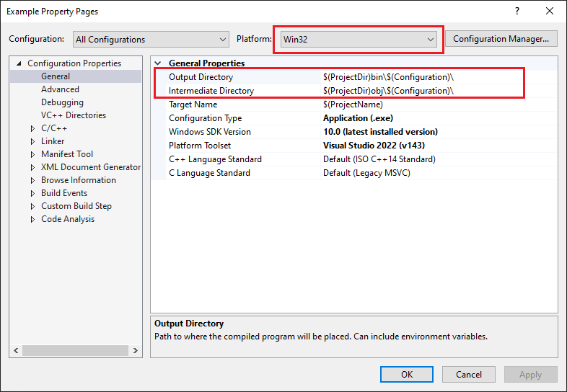Collapse the Configuration Properties tree node
The height and width of the screenshot is (392, 567).
(x=19, y=63)
